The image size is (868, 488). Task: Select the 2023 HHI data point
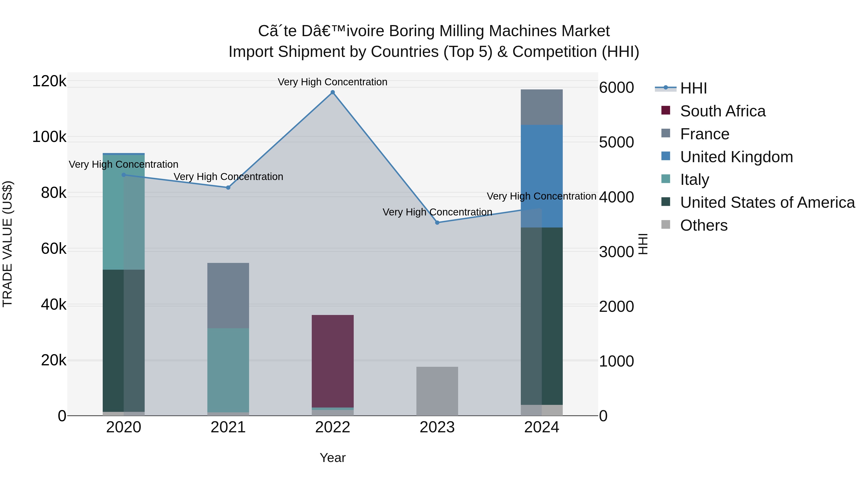437,223
